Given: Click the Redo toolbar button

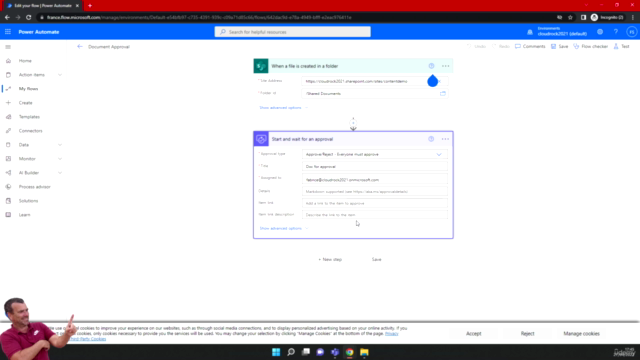Looking at the screenshot, I should pyautogui.click(x=501, y=47).
